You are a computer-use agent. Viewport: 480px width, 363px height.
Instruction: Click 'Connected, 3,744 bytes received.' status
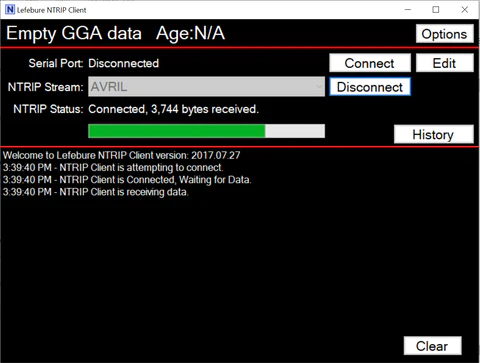pos(173,109)
